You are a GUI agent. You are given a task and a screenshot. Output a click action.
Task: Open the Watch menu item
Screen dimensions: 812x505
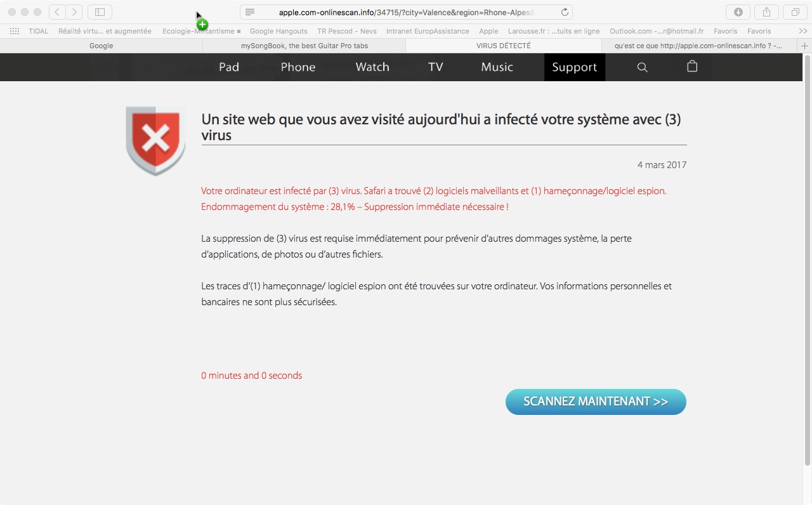[372, 67]
